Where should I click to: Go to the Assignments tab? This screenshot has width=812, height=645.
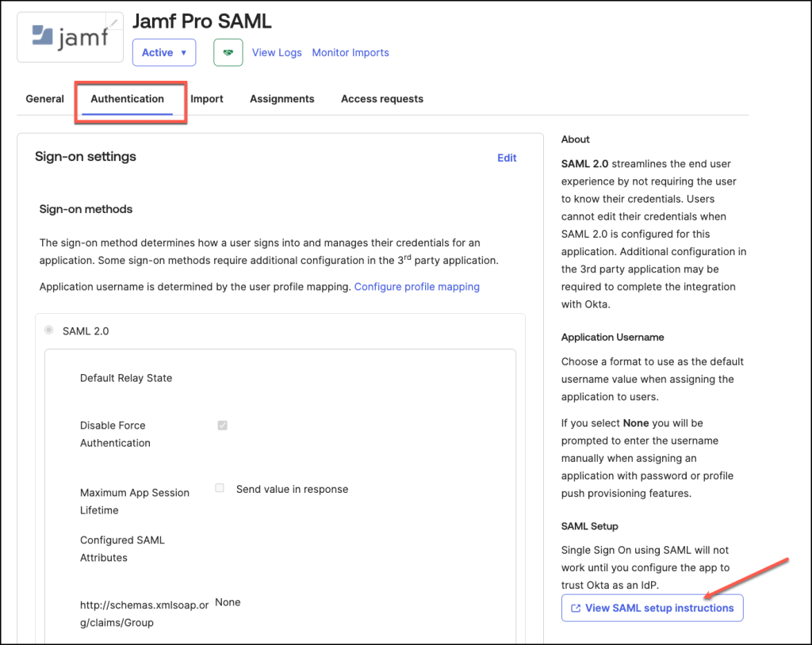point(282,99)
